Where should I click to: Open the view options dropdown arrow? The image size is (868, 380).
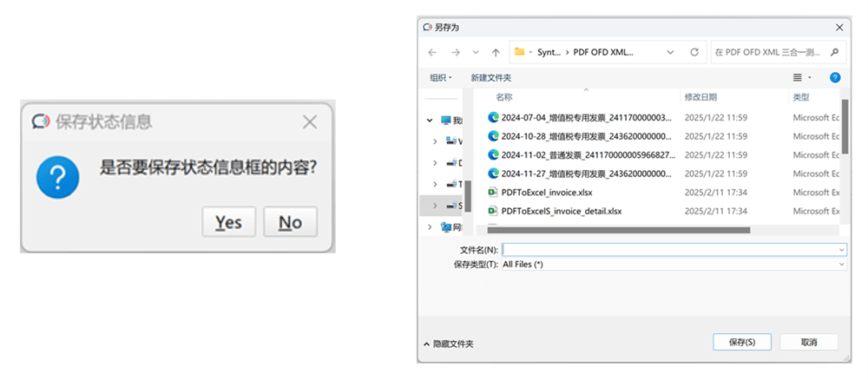[810, 78]
